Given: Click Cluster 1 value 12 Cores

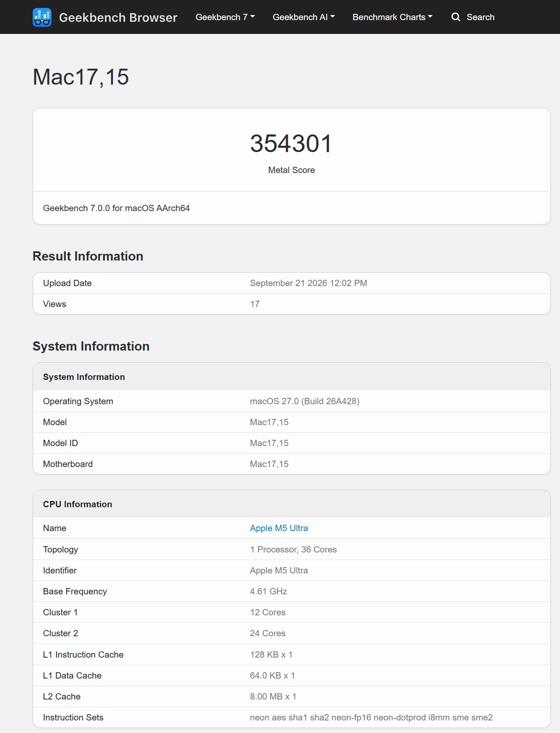Looking at the screenshot, I should (x=268, y=612).
